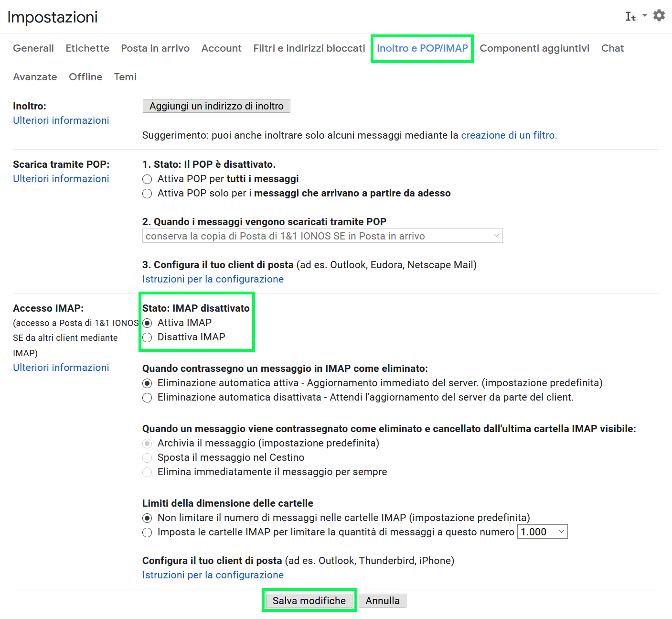
Task: Click the Annulla button
Action: click(x=383, y=601)
